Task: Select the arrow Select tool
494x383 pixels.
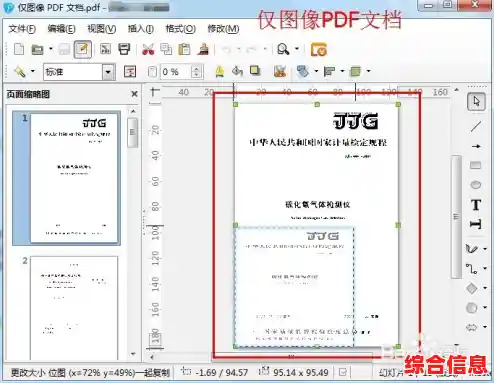Action: coord(476,101)
